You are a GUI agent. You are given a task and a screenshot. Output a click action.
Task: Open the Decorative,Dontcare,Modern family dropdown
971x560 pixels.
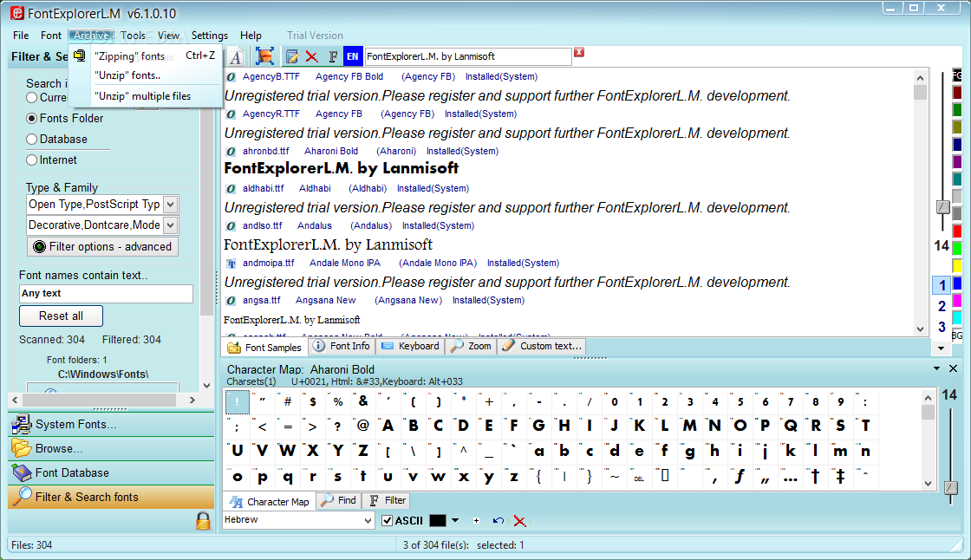tap(171, 225)
